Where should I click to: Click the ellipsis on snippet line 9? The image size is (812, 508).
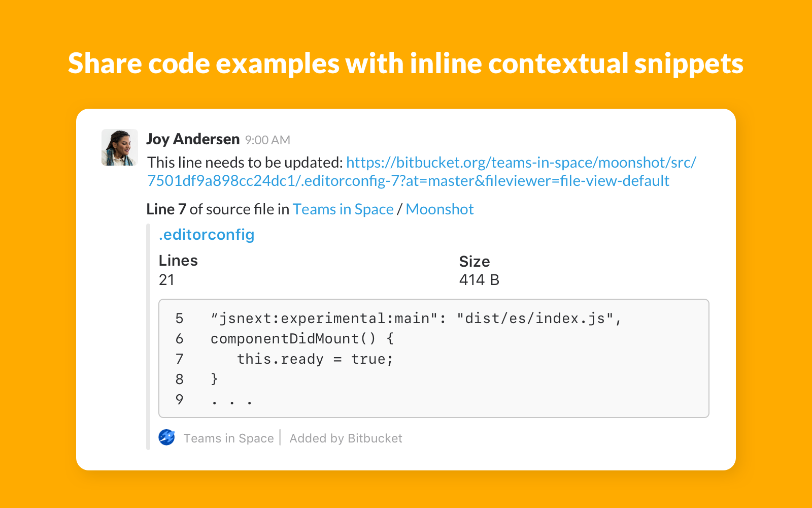click(231, 401)
